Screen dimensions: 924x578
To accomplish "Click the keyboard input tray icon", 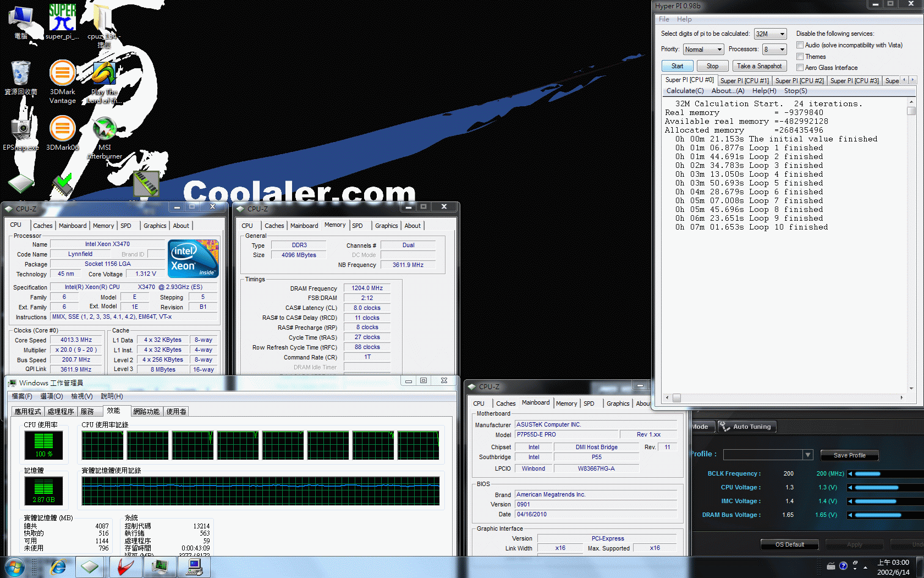I will tap(831, 566).
